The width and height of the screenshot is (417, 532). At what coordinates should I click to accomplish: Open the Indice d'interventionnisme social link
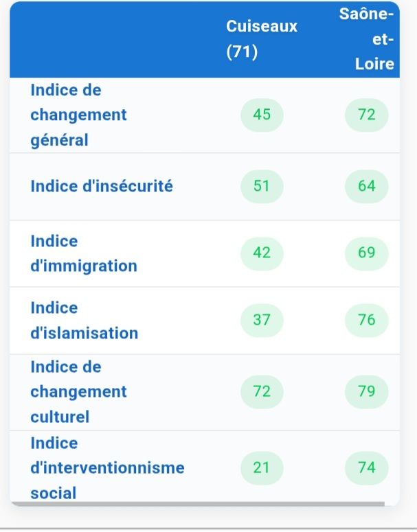pos(107,467)
